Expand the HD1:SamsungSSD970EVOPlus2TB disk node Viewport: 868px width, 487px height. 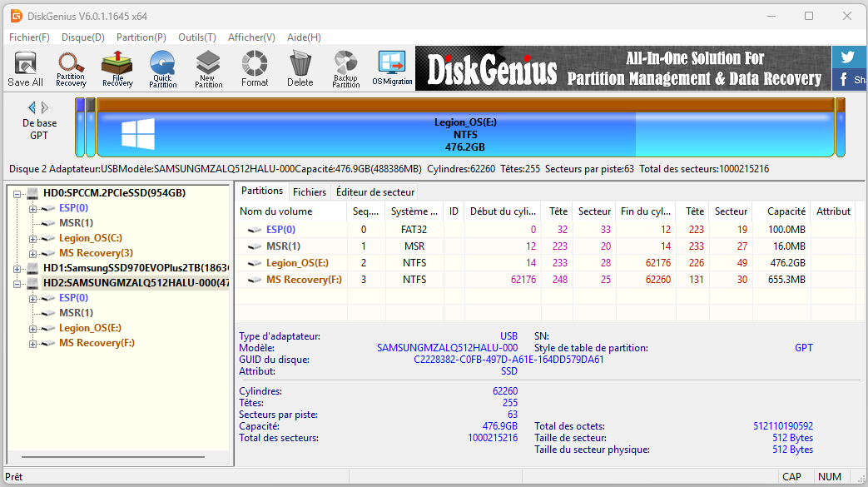pyautogui.click(x=17, y=269)
